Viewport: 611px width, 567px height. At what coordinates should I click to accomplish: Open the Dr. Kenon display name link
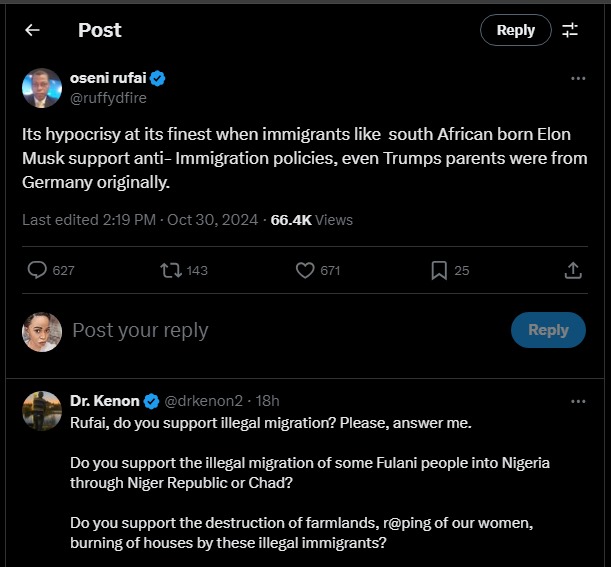[x=105, y=401]
